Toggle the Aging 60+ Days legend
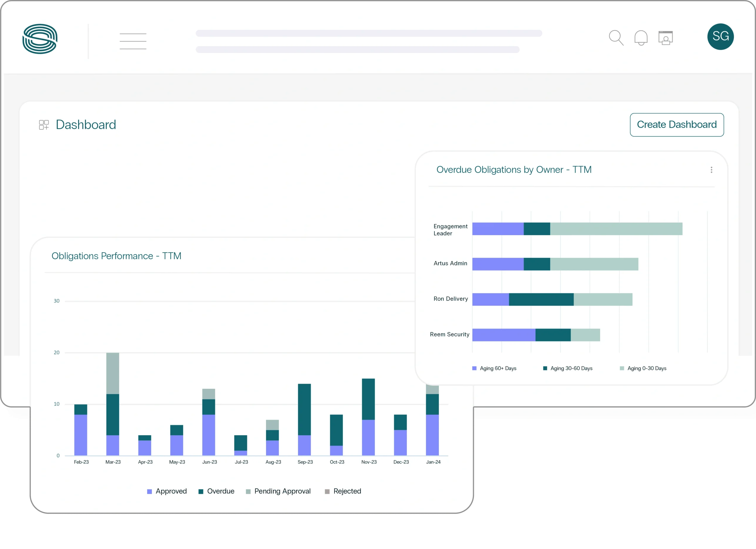 [x=494, y=368]
